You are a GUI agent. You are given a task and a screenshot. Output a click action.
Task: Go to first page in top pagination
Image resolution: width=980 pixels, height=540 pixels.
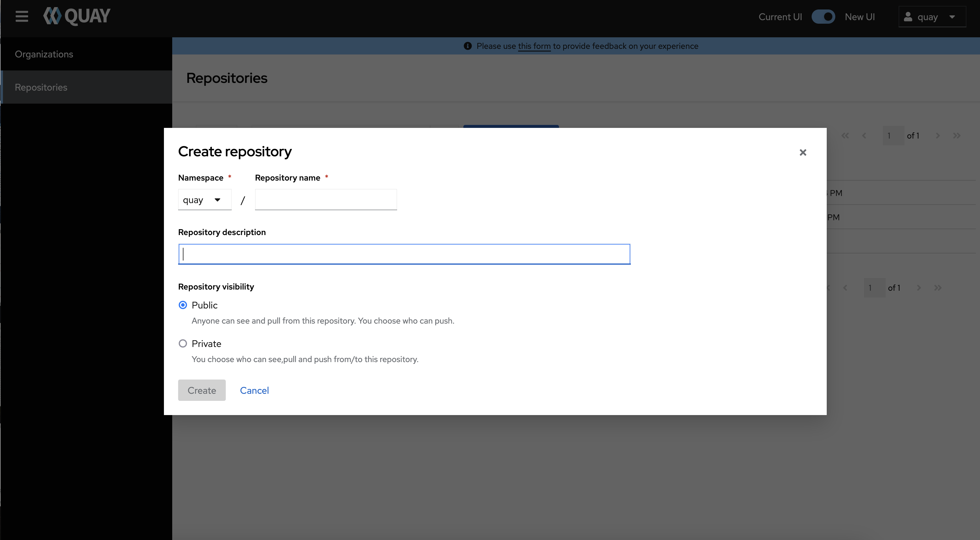click(845, 136)
